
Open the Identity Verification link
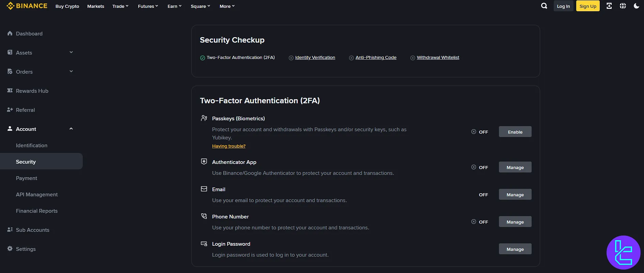coord(315,58)
